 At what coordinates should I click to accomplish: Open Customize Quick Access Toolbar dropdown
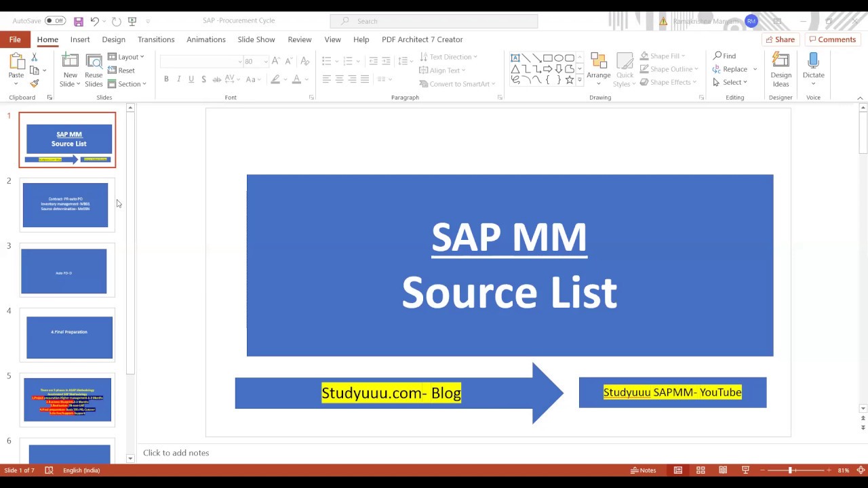tap(149, 21)
